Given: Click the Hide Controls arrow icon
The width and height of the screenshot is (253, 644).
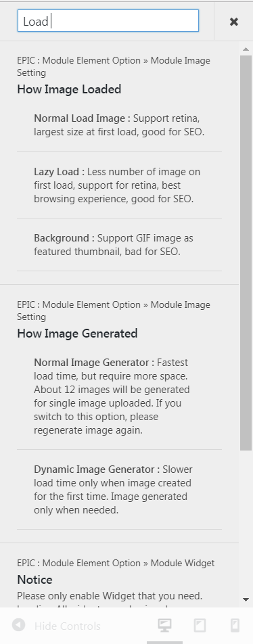Looking at the screenshot, I should click(x=18, y=626).
